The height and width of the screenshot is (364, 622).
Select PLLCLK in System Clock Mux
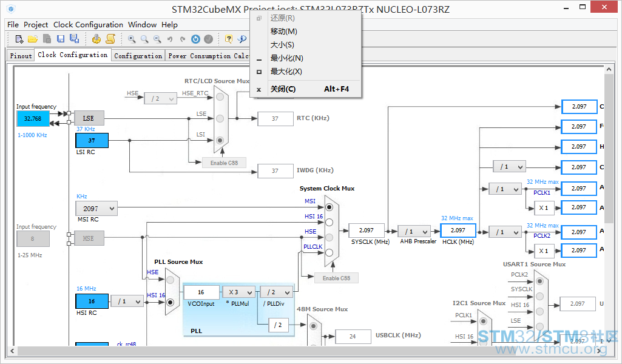329,252
